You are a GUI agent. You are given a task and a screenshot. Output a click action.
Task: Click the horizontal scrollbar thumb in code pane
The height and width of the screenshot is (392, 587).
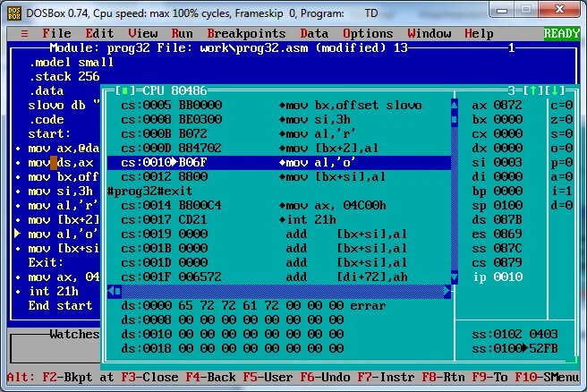(118, 291)
